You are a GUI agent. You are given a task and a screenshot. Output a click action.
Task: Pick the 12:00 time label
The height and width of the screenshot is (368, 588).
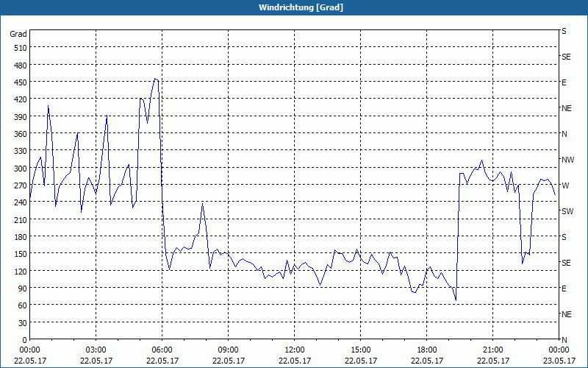pyautogui.click(x=295, y=350)
